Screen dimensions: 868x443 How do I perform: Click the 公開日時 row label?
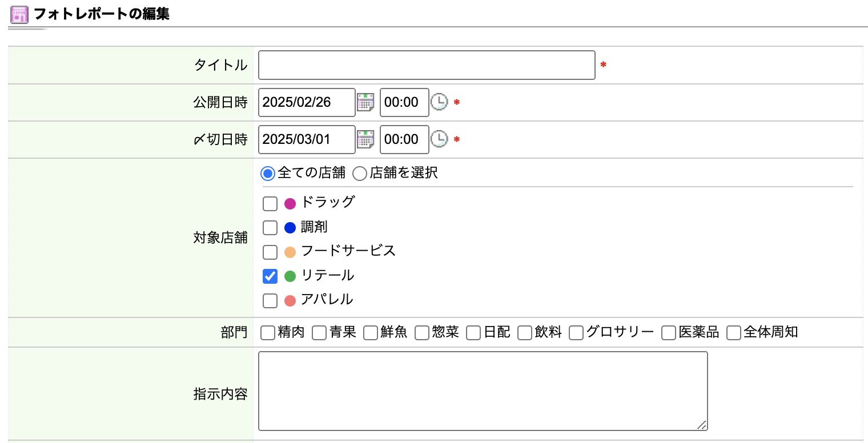coord(220,102)
